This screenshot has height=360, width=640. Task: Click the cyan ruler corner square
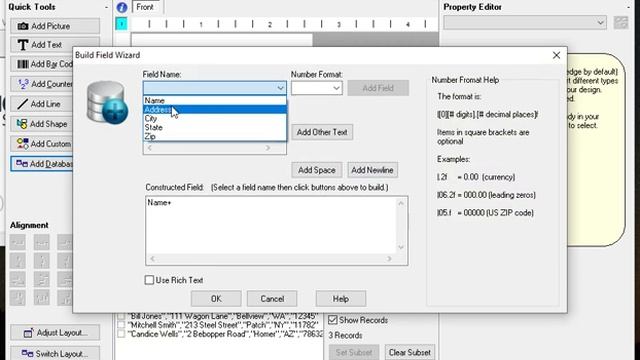coord(121,24)
